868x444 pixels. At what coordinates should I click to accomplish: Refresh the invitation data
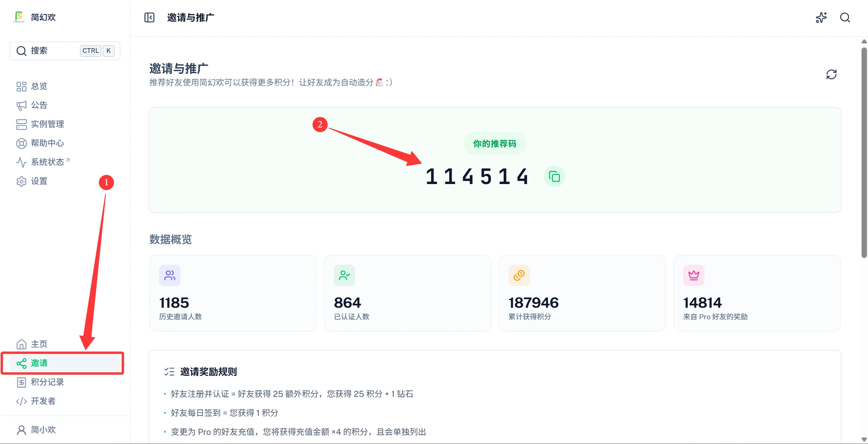pyautogui.click(x=831, y=74)
